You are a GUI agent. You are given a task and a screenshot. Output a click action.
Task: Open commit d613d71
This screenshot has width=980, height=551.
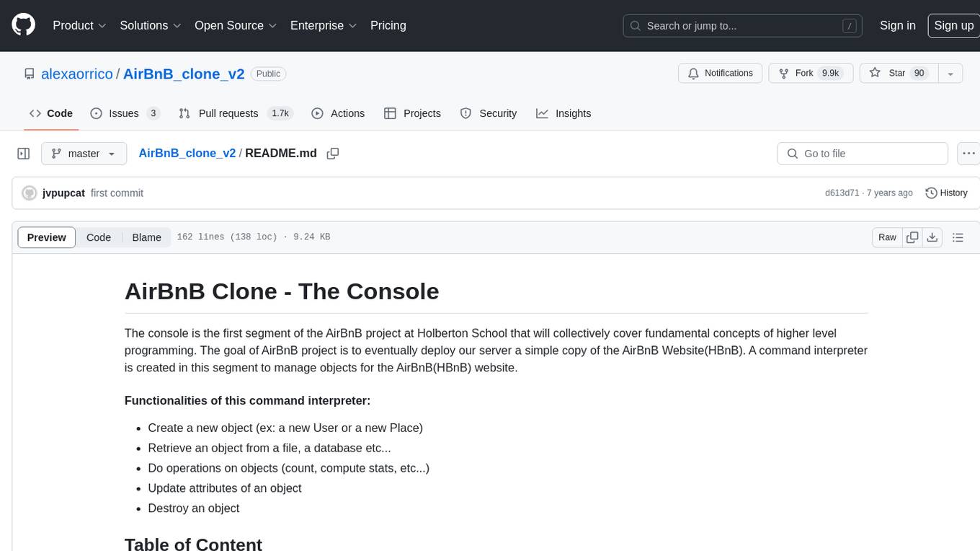[842, 193]
